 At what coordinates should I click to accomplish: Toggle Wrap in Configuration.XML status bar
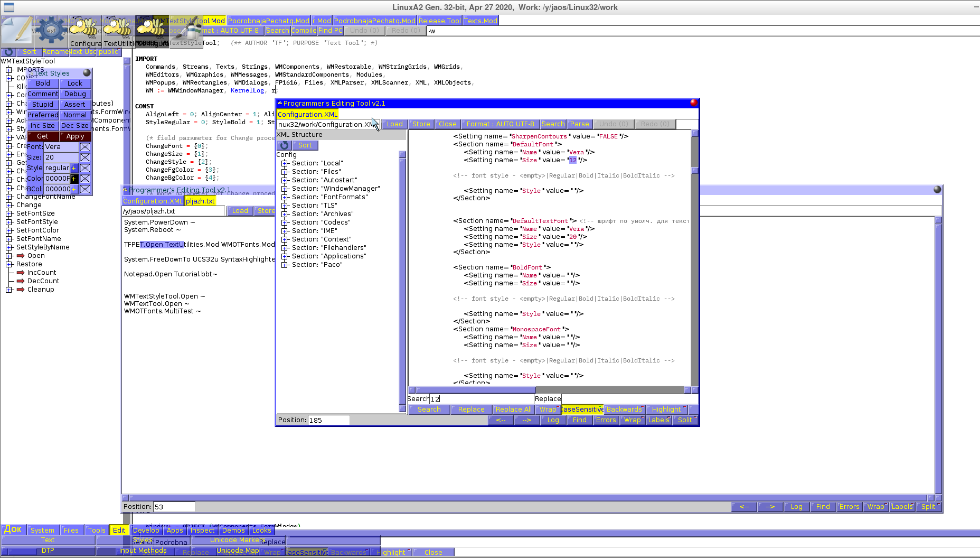633,420
